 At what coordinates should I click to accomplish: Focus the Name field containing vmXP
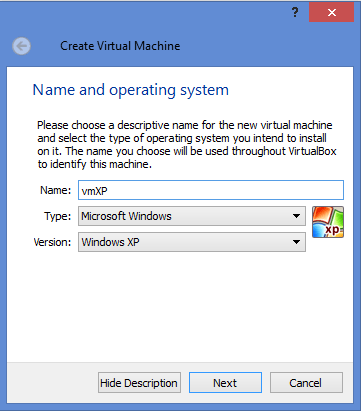(211, 190)
